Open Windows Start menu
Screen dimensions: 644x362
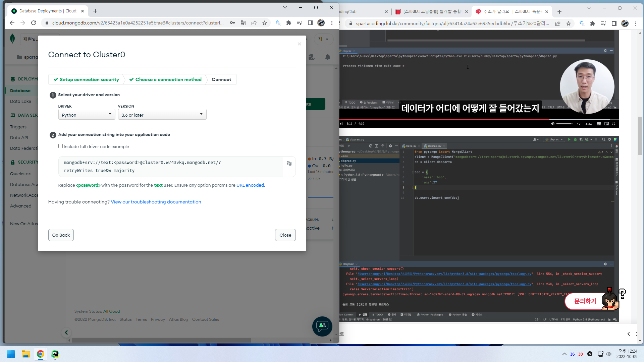11,354
